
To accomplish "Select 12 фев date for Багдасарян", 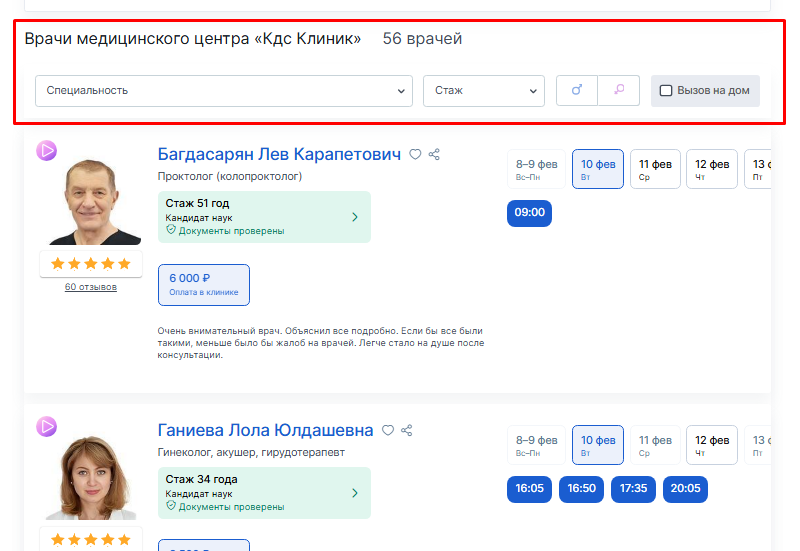I will pyautogui.click(x=712, y=169).
